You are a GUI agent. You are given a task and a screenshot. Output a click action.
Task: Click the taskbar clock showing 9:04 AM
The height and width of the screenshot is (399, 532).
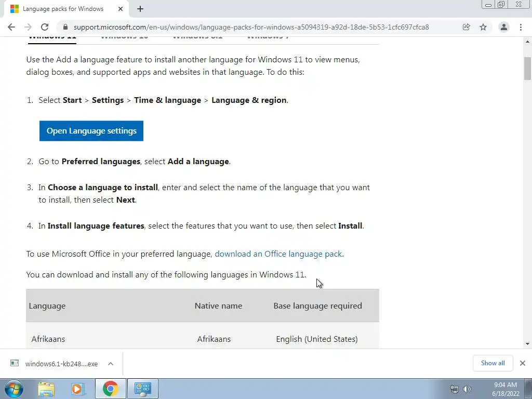(505, 389)
